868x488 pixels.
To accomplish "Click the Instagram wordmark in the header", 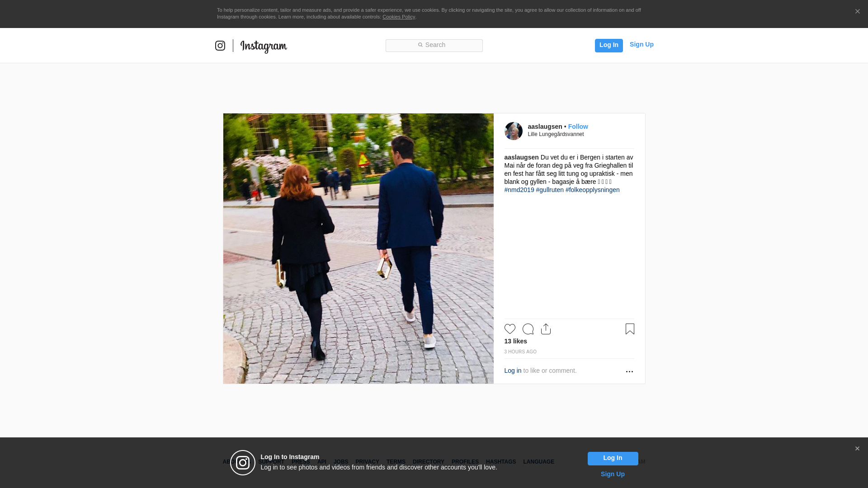I will [264, 46].
